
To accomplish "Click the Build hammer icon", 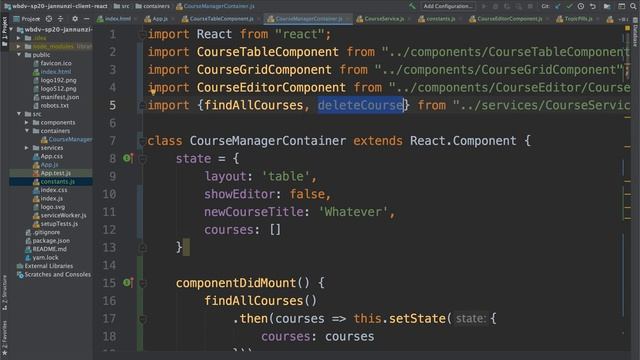I will [412, 6].
